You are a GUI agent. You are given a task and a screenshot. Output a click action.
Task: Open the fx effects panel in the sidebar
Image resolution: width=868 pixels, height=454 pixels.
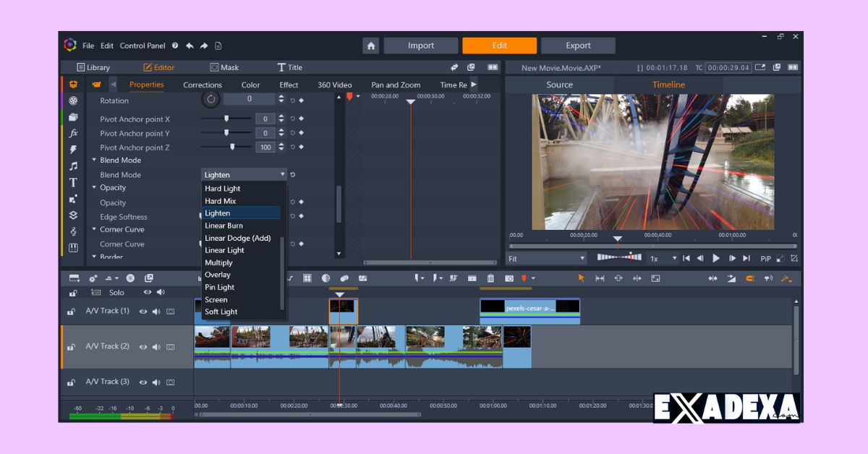coord(73,134)
